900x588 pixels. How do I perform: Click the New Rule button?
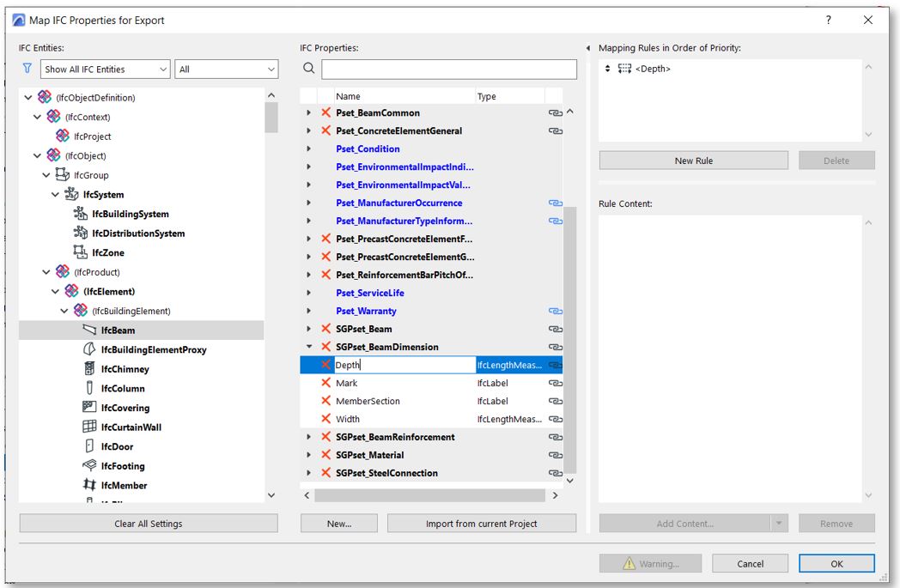(693, 161)
